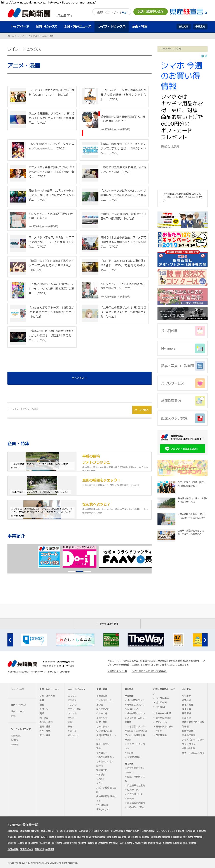Open the 県内トピックス navigation menu
This screenshot has width=215, height=868.
coord(46,26)
